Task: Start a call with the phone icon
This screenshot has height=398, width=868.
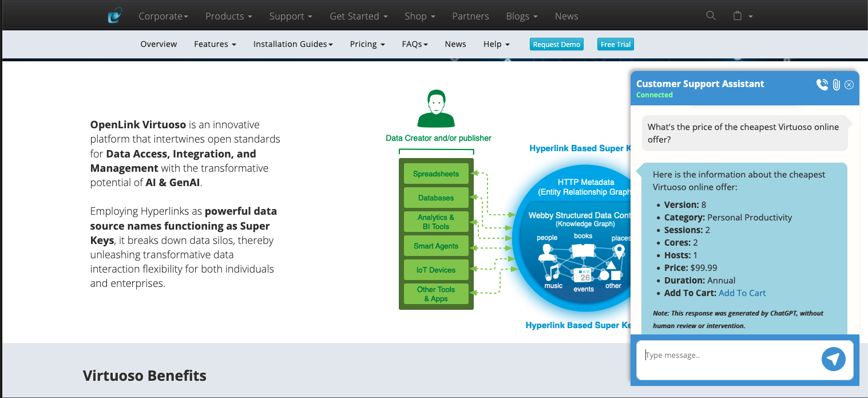Action: tap(822, 85)
